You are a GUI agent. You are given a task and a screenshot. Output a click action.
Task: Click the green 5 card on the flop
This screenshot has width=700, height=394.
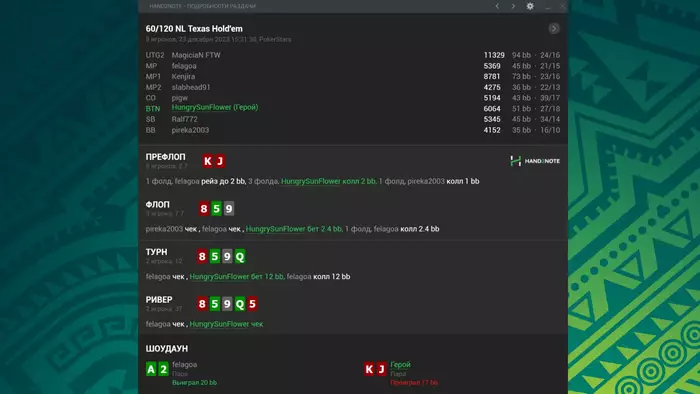pos(217,208)
